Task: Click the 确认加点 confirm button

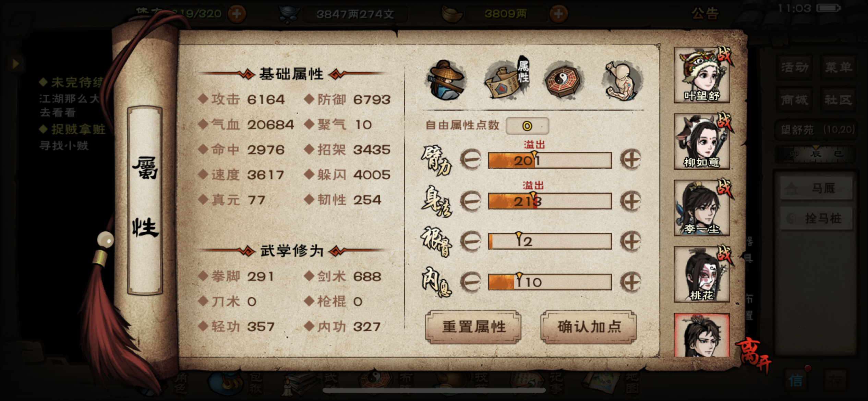Action: pyautogui.click(x=589, y=327)
